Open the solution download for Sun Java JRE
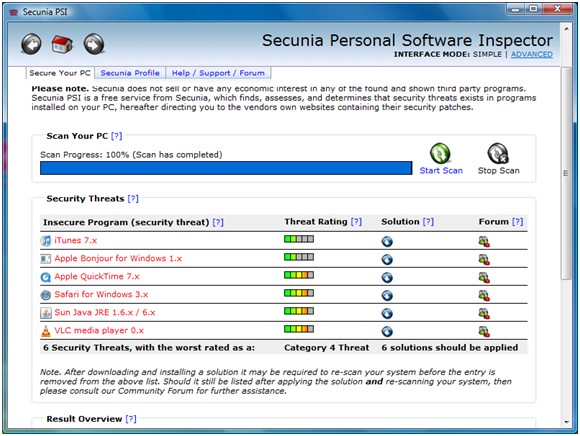 click(387, 314)
